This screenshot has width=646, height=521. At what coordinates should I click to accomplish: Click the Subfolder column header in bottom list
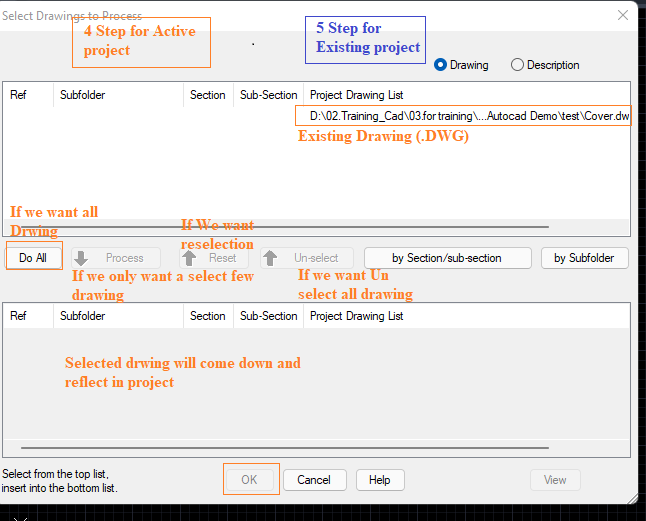point(118,316)
